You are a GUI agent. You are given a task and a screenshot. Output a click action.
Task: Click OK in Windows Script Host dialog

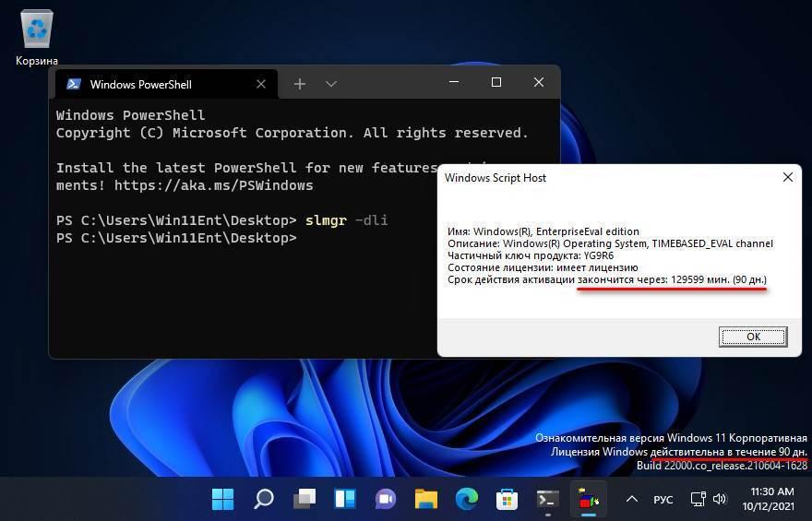click(x=753, y=337)
